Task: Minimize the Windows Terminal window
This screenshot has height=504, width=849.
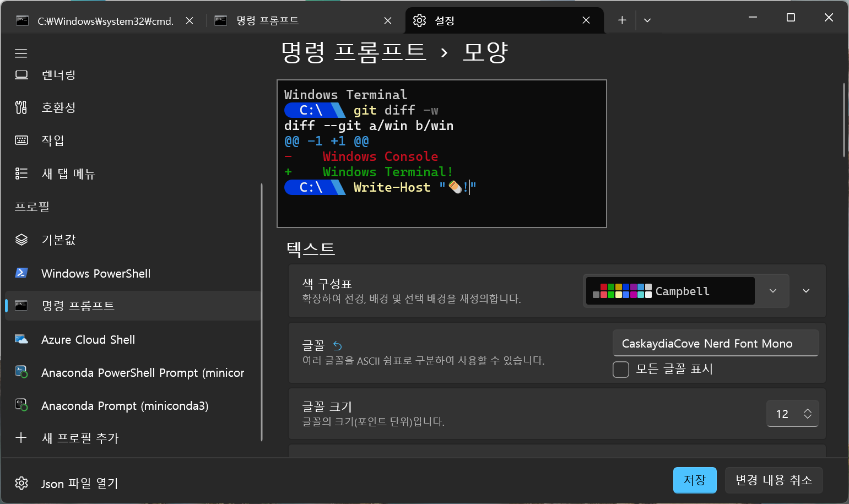Action: click(753, 18)
